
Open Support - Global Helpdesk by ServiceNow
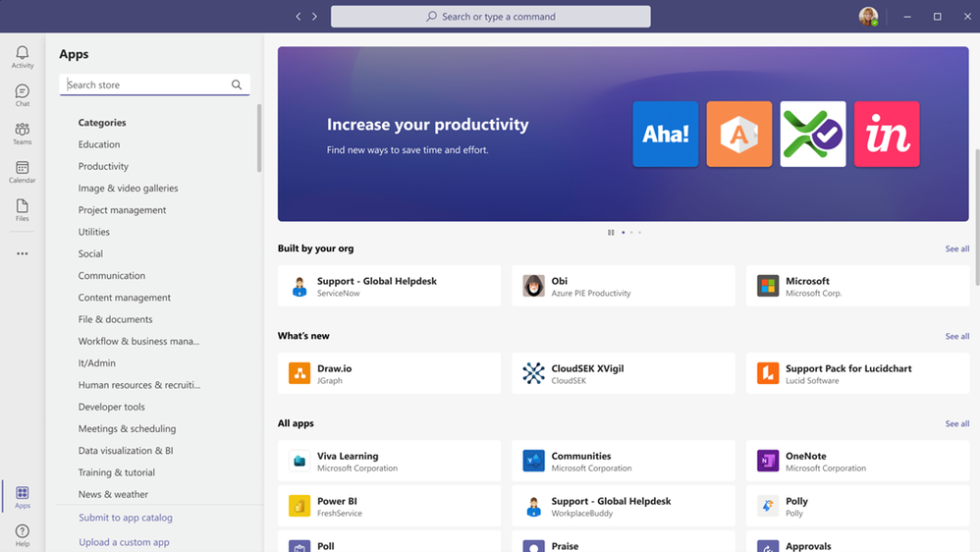click(390, 286)
